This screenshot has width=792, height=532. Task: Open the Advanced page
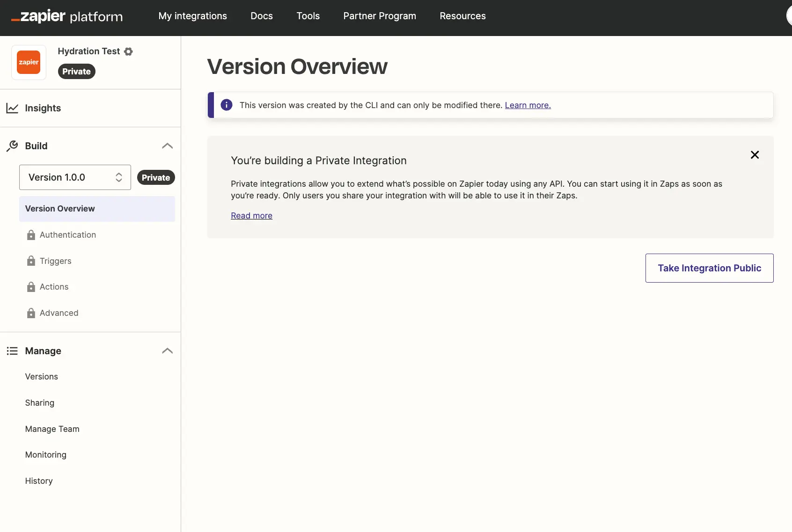point(59,313)
